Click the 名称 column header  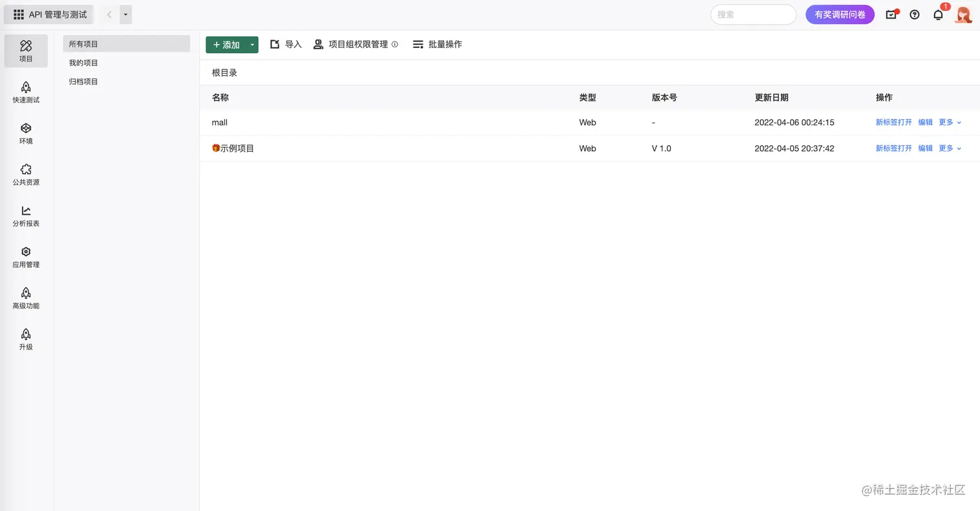coord(220,98)
